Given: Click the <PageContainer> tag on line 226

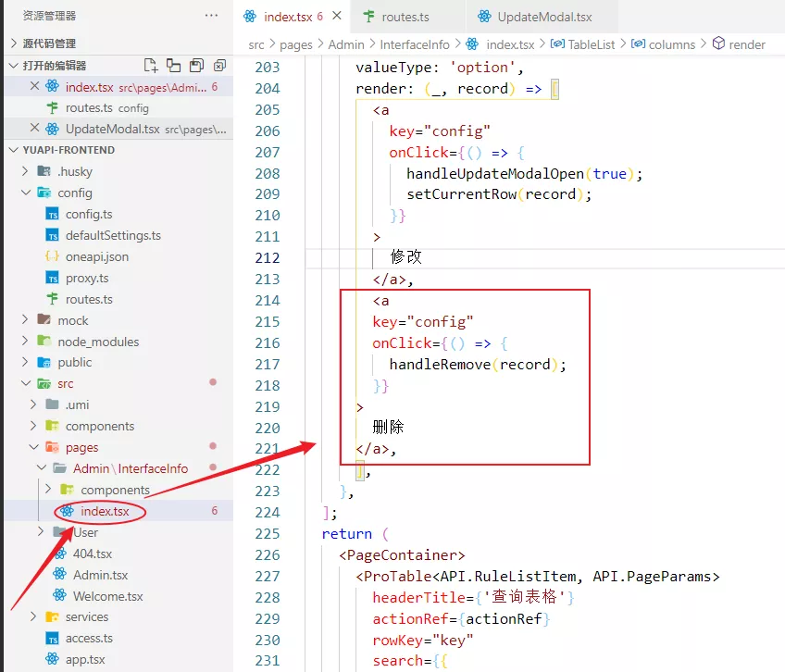Looking at the screenshot, I should (402, 555).
